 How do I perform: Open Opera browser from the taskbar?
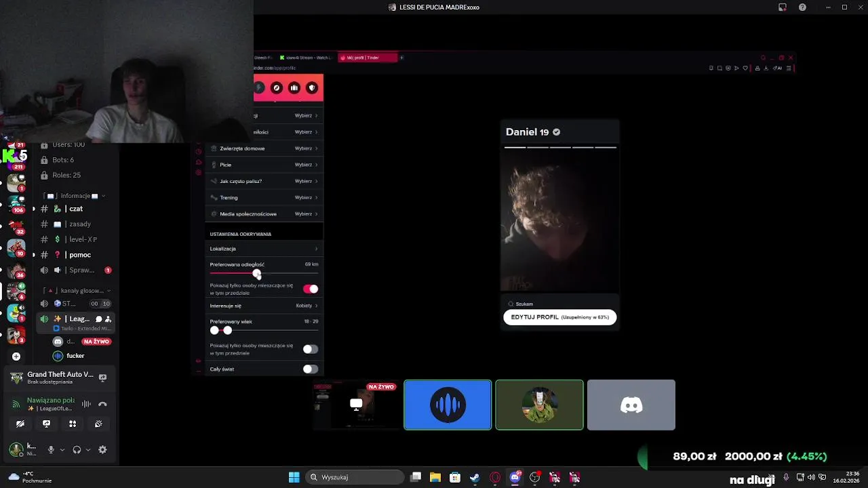coord(495,477)
